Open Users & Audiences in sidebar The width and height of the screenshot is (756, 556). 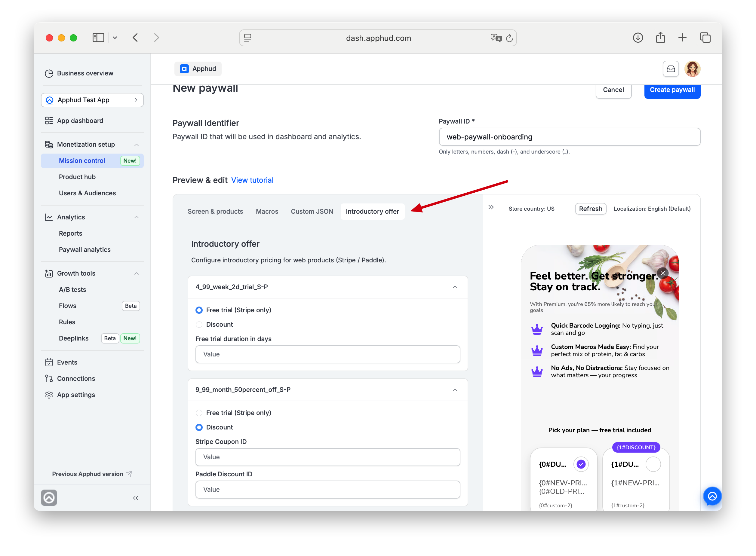(x=87, y=193)
